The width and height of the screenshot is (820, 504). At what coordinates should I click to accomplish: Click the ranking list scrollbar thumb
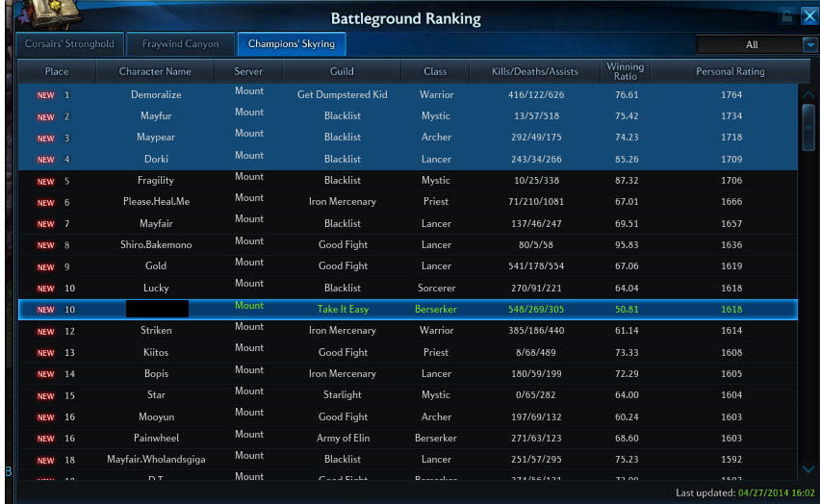[808, 128]
